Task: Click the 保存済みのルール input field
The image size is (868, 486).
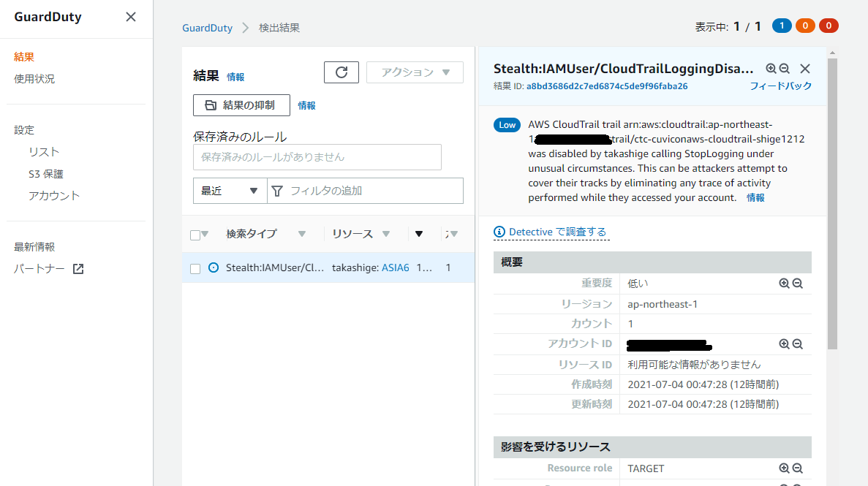Action: coord(317,157)
